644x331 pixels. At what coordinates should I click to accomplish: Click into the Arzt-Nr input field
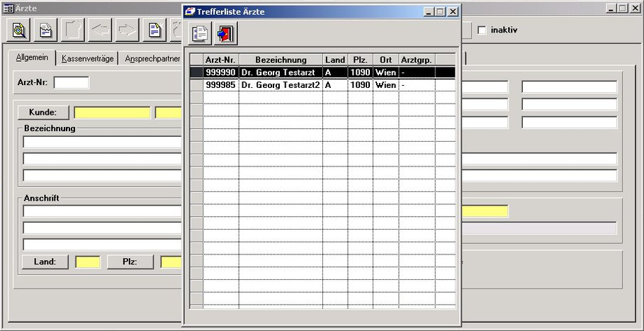tap(71, 82)
